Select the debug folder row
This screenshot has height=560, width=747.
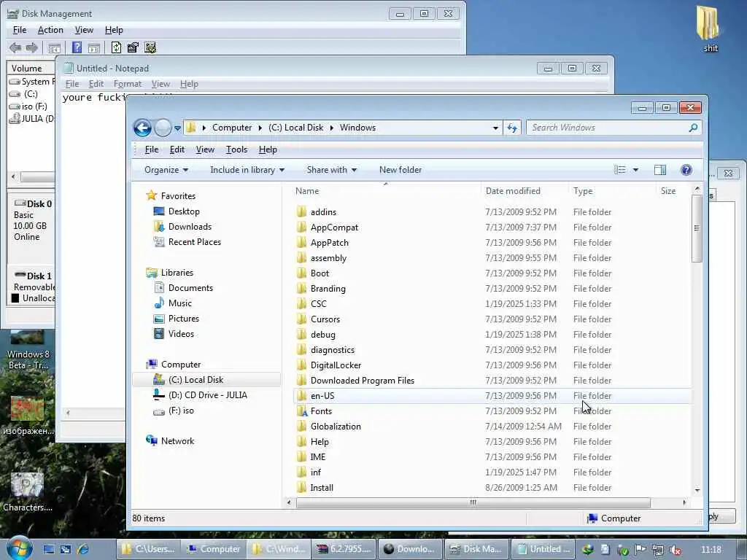tap(492, 334)
